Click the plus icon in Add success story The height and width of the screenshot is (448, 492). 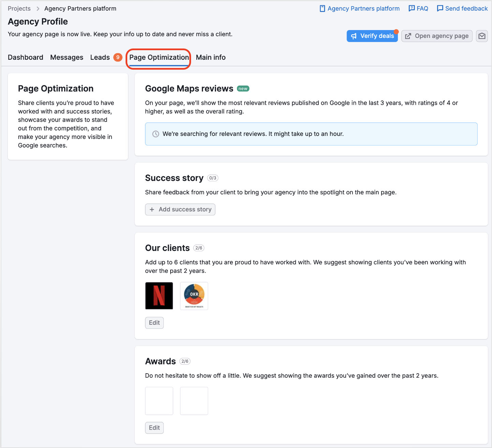(x=152, y=209)
